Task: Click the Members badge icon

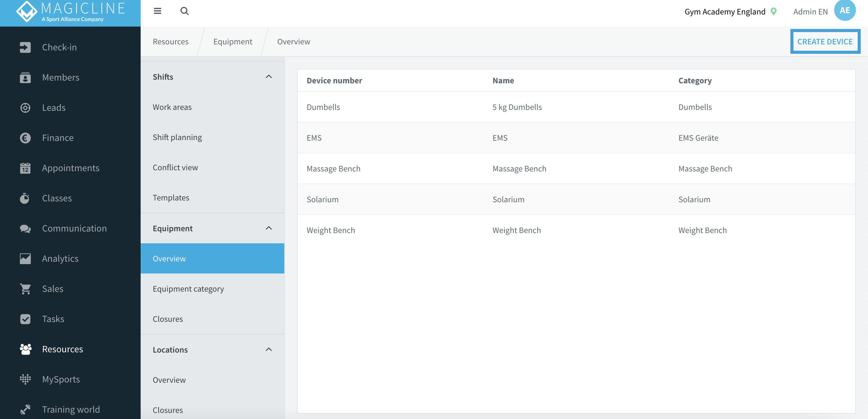Action: [x=25, y=78]
